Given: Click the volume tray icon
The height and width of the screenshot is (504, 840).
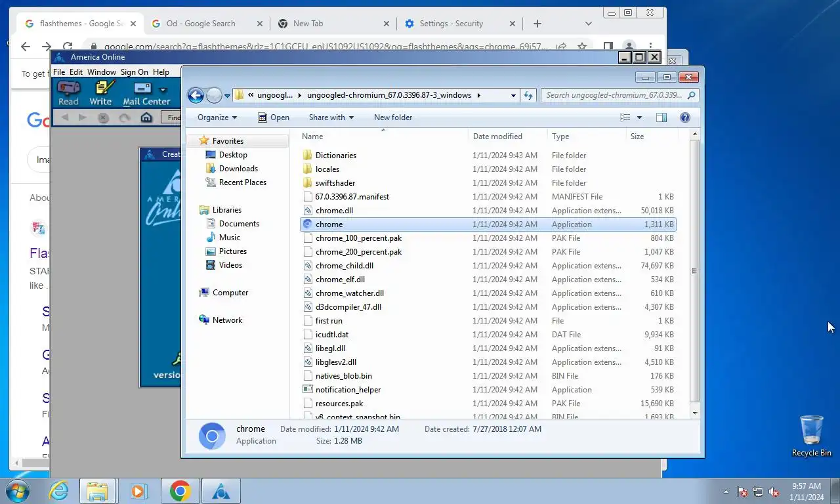Looking at the screenshot, I should tap(774, 492).
